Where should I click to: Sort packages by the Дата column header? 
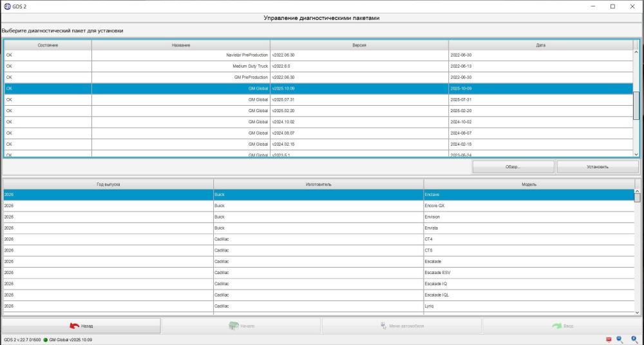point(540,45)
